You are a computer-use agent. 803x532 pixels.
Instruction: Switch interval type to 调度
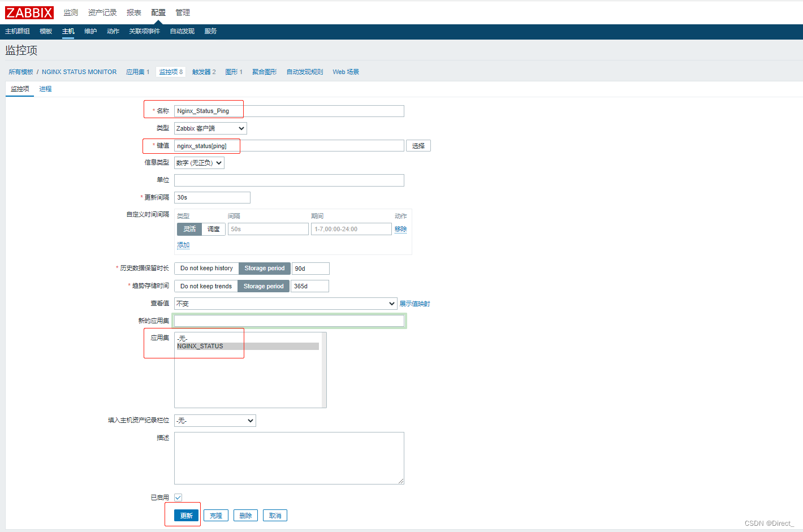[x=213, y=229]
